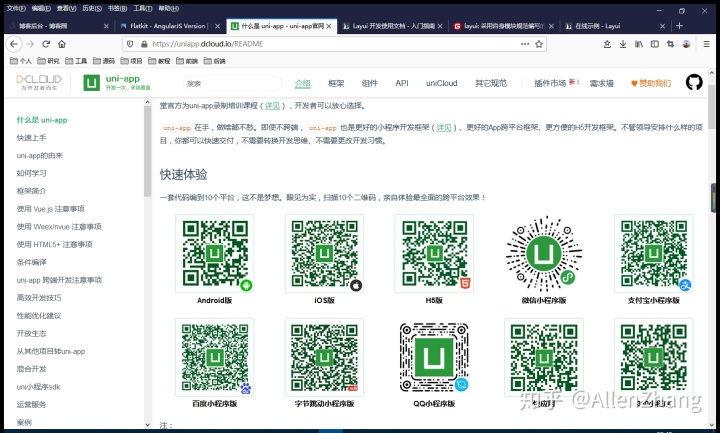Switch to the Layui 开发使用文档 tab
The width and height of the screenshot is (720, 433).
(x=393, y=26)
